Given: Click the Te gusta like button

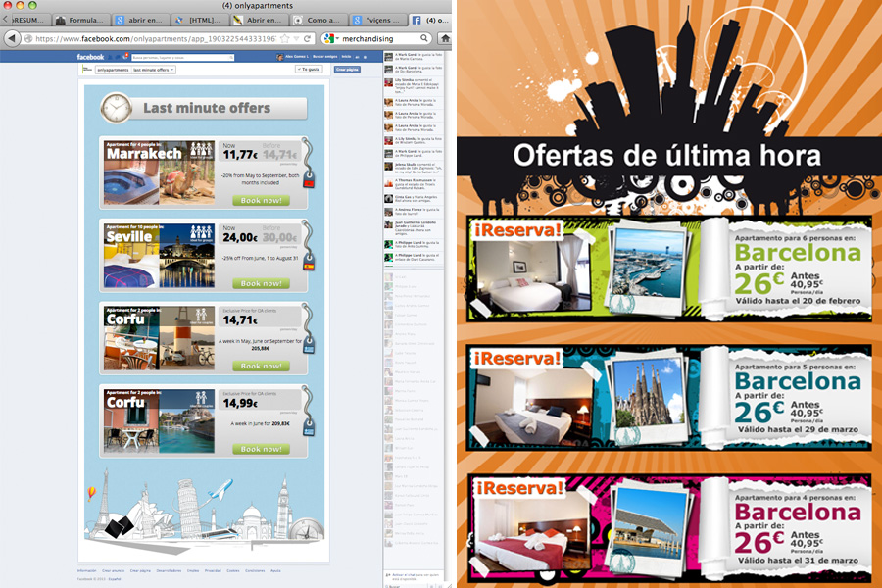Looking at the screenshot, I should tap(309, 70).
